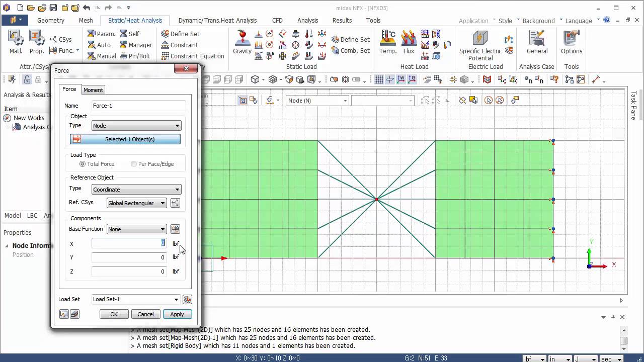Click the OK button
This screenshot has height=362, width=644.
[x=114, y=314]
